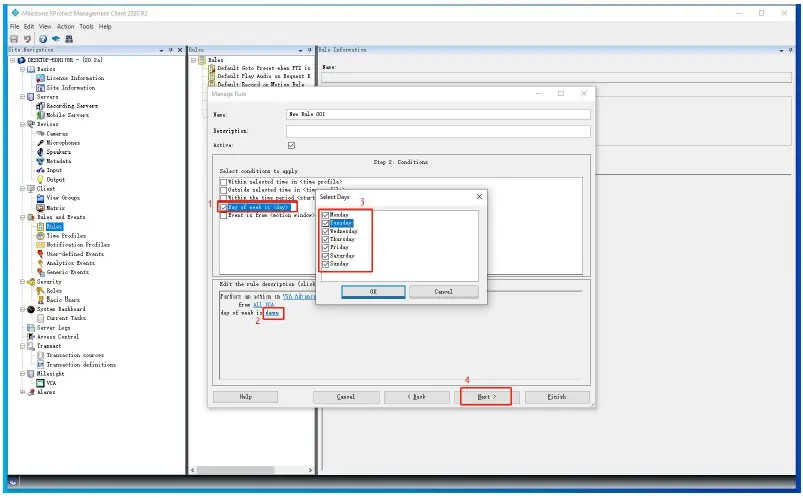This screenshot has width=803, height=498.
Task: Open the Site Navigation pane dropdown arrow
Action: [161, 50]
